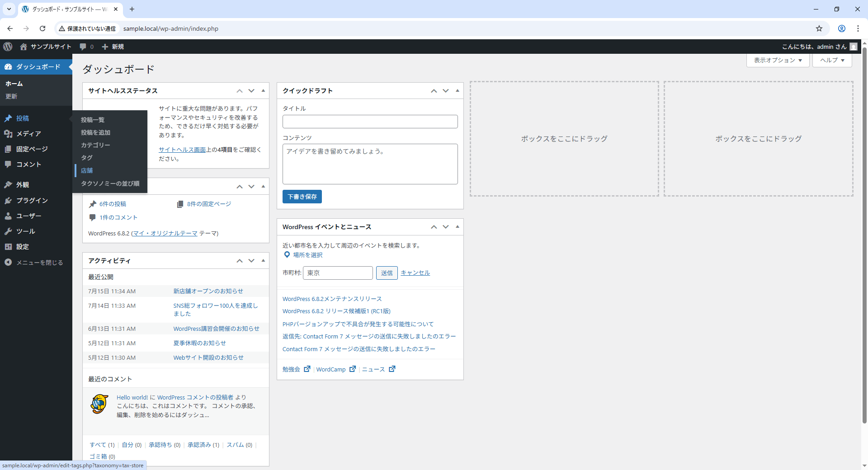
Task: Click the 設定 sliders icon
Action: 8,247
